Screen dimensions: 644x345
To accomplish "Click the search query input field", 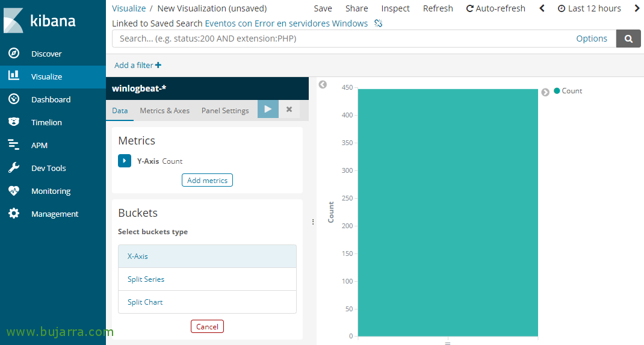I will click(x=343, y=39).
